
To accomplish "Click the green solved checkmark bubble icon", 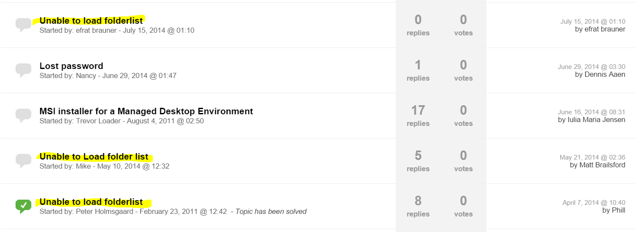I will click(23, 206).
